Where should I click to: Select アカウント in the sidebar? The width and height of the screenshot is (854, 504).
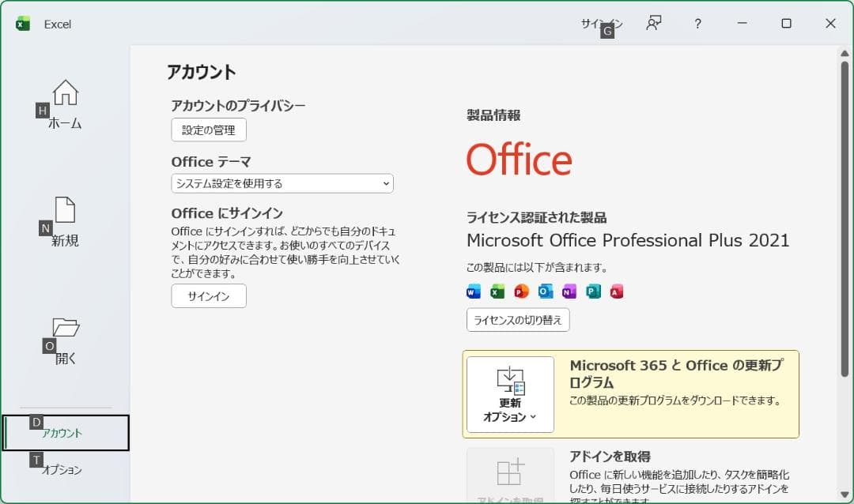[65, 433]
